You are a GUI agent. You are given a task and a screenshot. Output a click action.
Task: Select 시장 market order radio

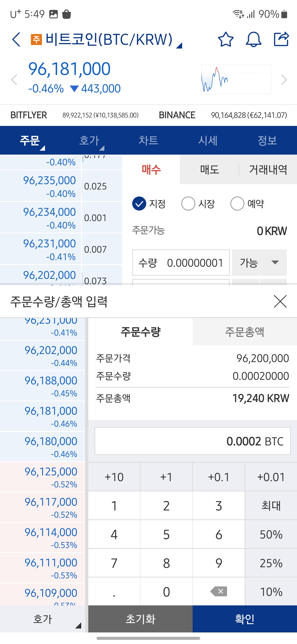[x=188, y=204]
